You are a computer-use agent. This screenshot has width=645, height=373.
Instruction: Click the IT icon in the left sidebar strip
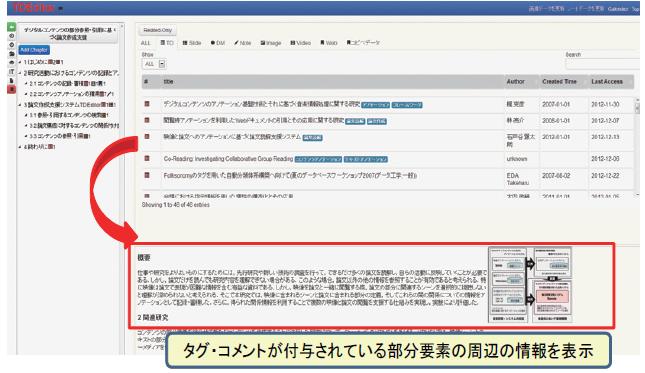(12, 72)
